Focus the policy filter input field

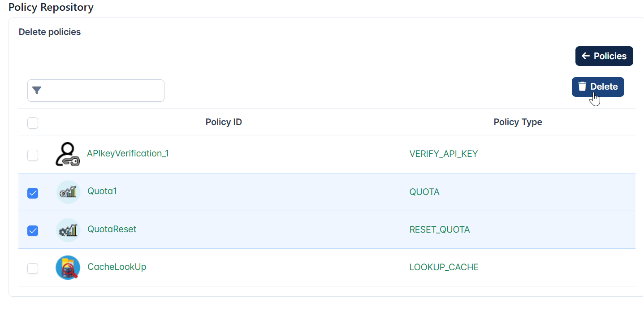[x=96, y=91]
